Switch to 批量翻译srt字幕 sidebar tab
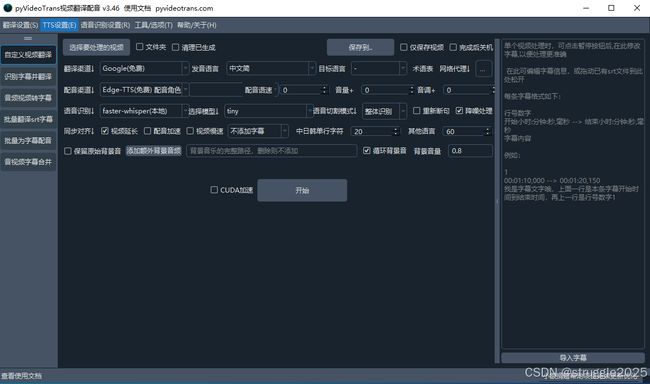 pyautogui.click(x=28, y=119)
